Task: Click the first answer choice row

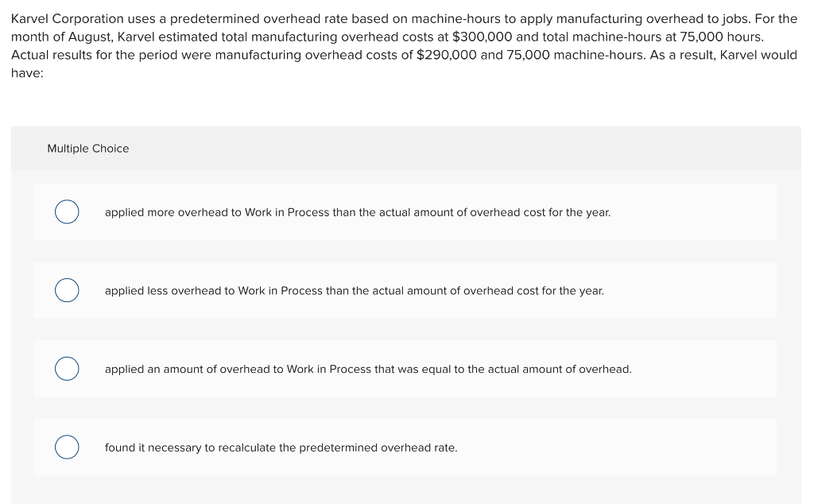Action: [405, 211]
